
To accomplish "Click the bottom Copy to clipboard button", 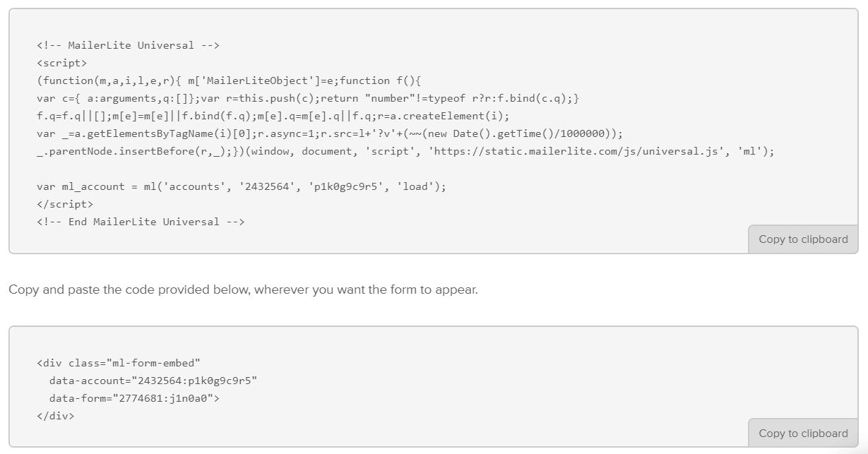I will [x=803, y=434].
